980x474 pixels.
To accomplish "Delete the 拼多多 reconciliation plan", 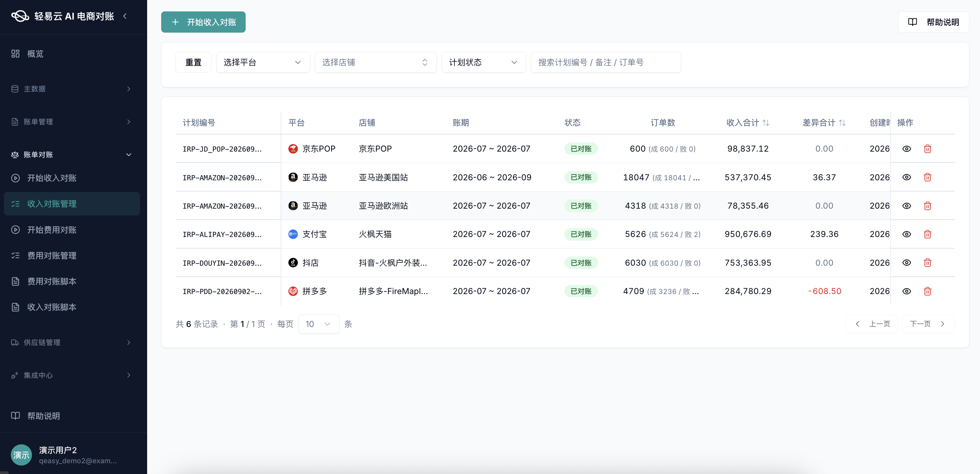I will pos(927,291).
